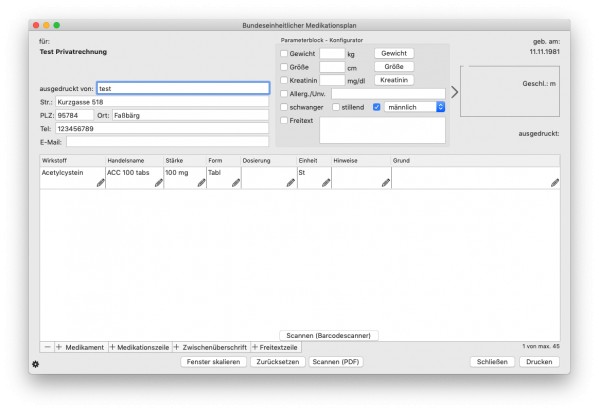Focus the E-Mail input field
This screenshot has height=412, width=599.
167,142
